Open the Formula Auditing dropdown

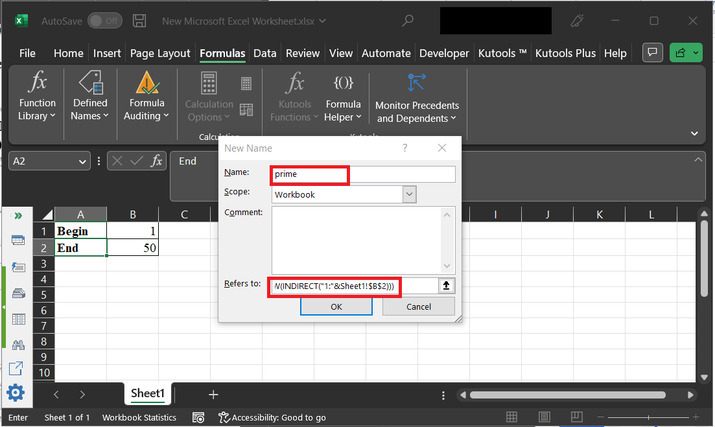pyautogui.click(x=146, y=97)
